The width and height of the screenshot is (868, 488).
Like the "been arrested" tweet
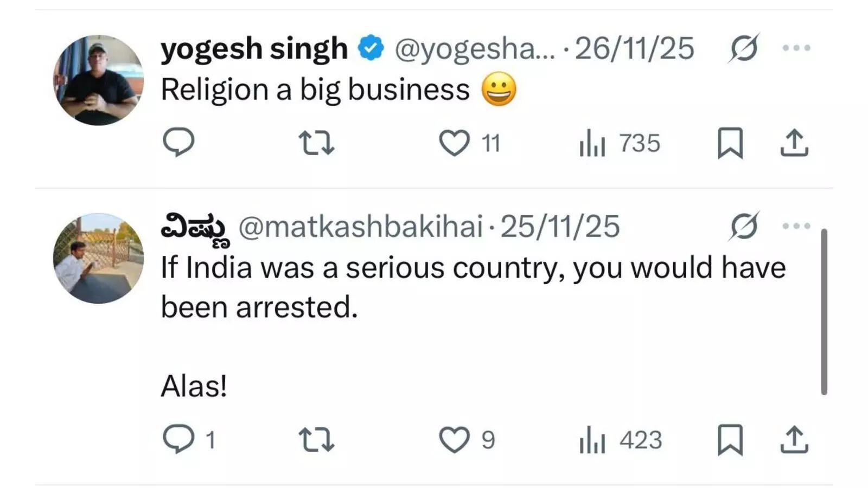(x=454, y=440)
